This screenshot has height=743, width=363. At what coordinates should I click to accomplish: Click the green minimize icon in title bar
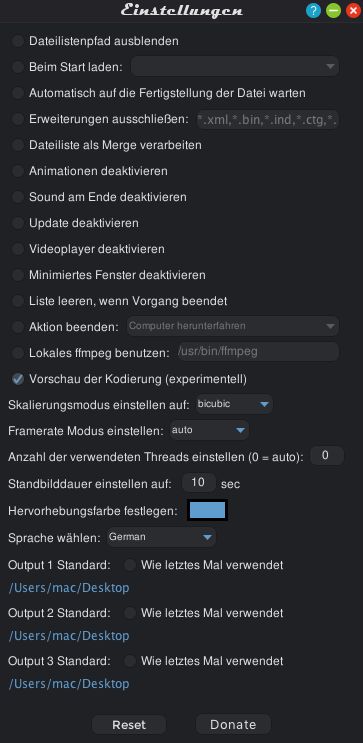tap(333, 10)
